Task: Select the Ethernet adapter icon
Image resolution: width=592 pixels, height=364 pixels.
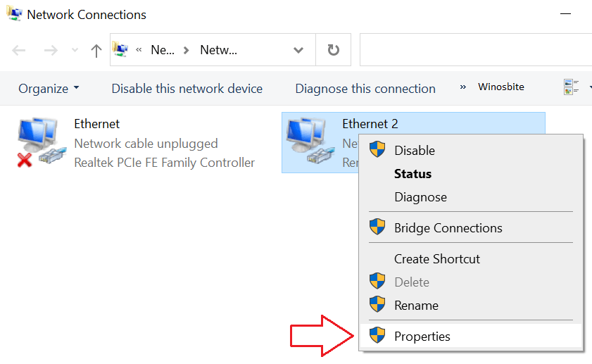Action: [39, 142]
